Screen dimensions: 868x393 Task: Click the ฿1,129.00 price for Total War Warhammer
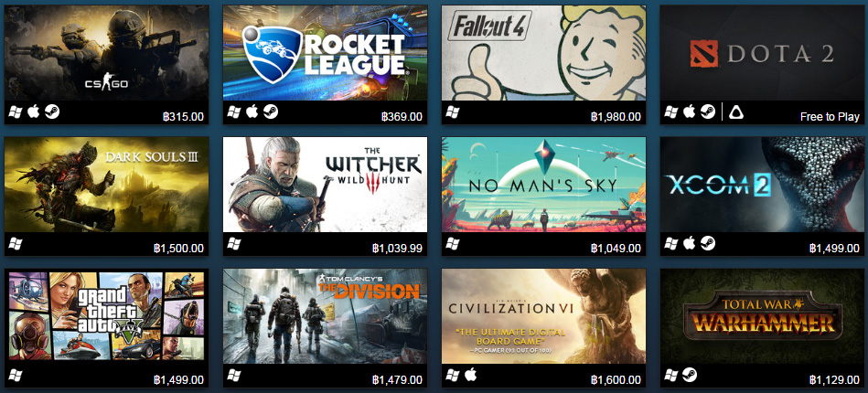(x=834, y=379)
